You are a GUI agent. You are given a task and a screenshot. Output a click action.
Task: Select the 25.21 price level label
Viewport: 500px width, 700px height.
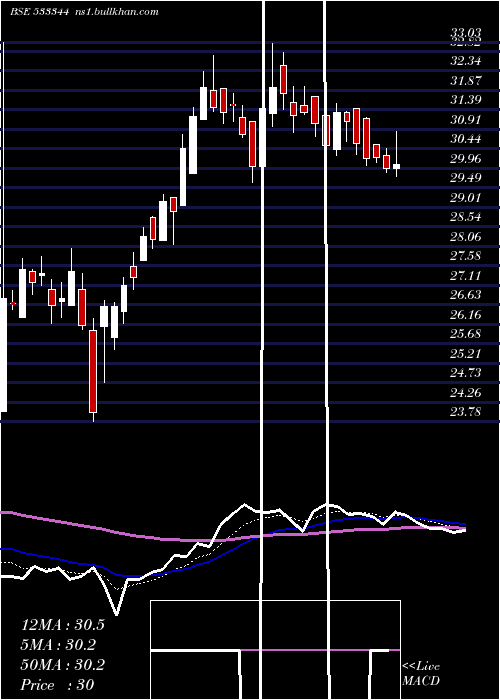tap(466, 354)
